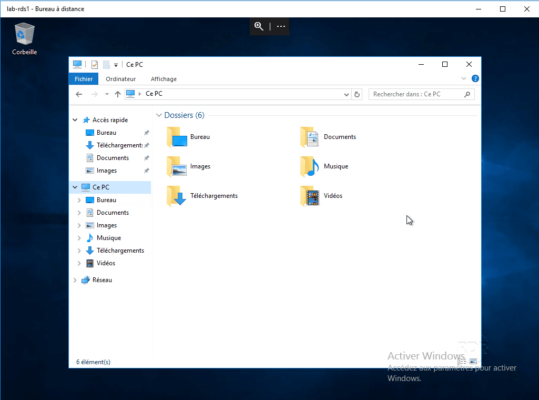Viewport: 539px width, 400px height.
Task: Click the Rechercher dans Ce PC field
Action: pyautogui.click(x=421, y=94)
